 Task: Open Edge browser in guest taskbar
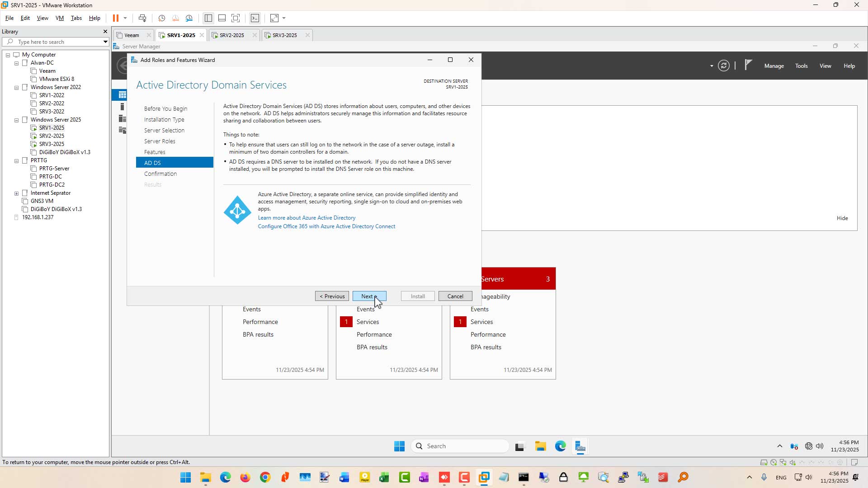coord(561,446)
